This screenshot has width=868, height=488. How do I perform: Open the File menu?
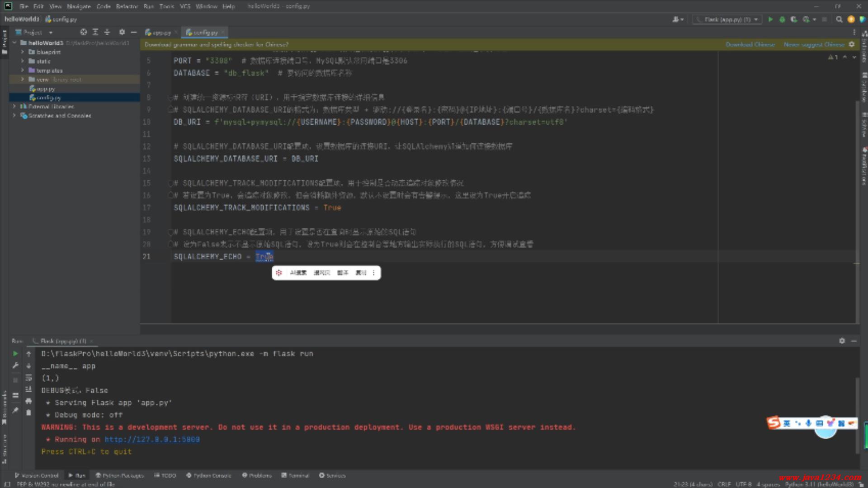pos(24,6)
